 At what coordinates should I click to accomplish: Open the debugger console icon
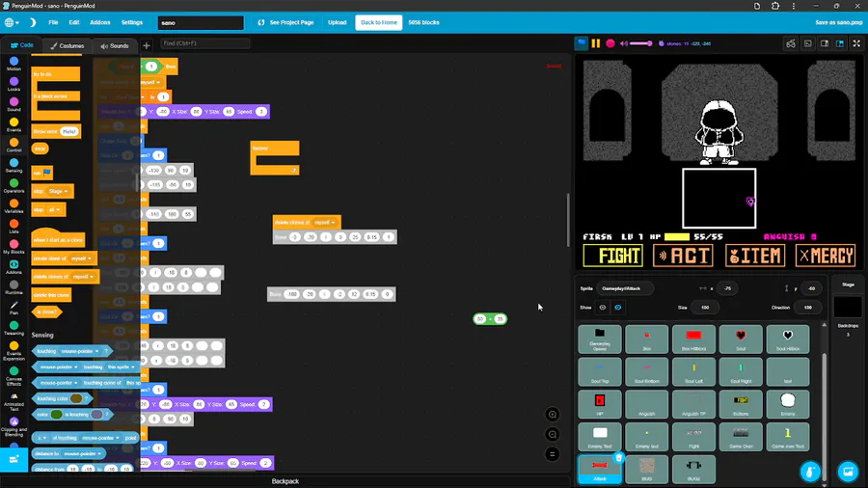[x=807, y=43]
